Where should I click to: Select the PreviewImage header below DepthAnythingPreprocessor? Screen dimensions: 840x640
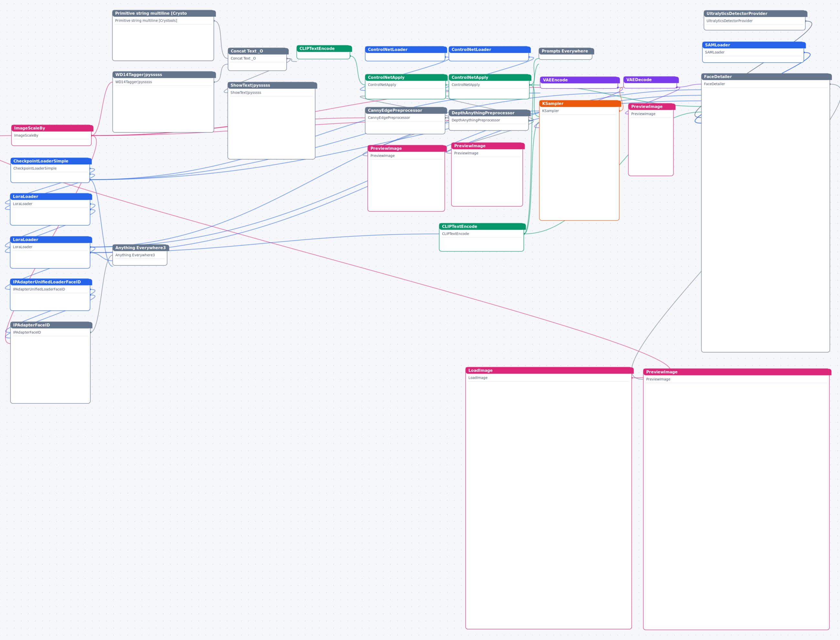(488, 146)
